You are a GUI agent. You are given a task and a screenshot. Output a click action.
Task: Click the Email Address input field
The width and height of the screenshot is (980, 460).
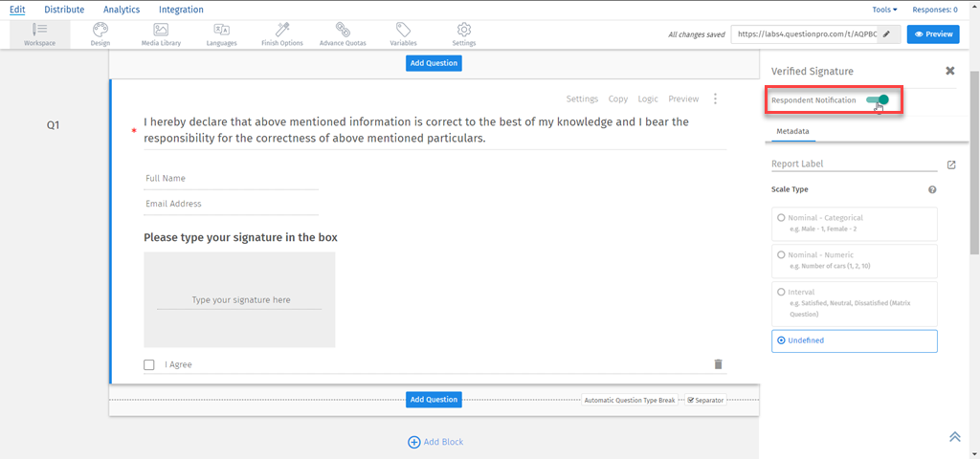(232, 204)
